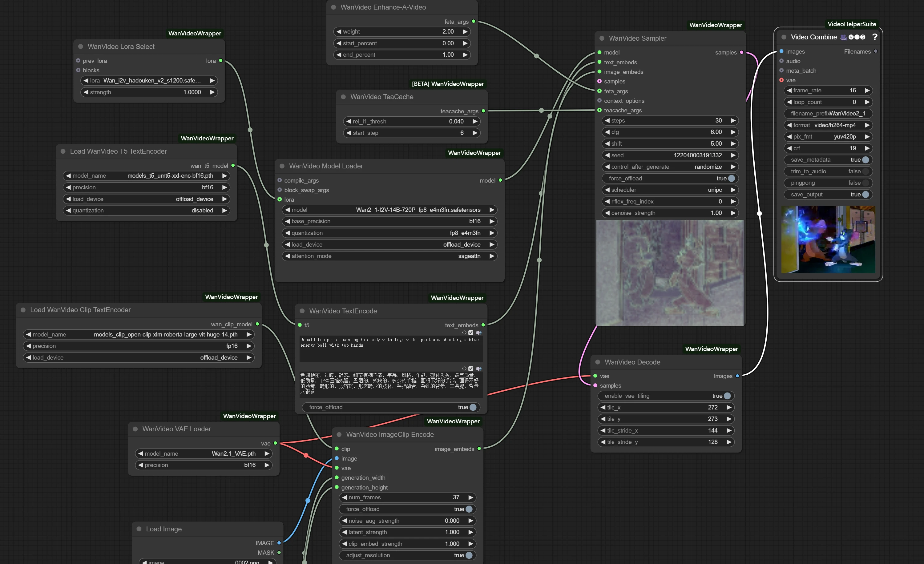This screenshot has width=924, height=564.
Task: Increase steps value with right arrow
Action: click(x=733, y=121)
